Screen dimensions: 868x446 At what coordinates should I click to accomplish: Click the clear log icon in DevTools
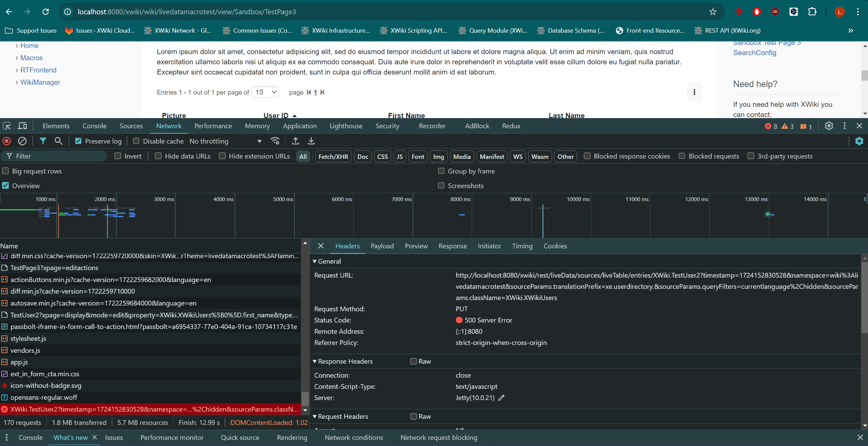coord(22,141)
